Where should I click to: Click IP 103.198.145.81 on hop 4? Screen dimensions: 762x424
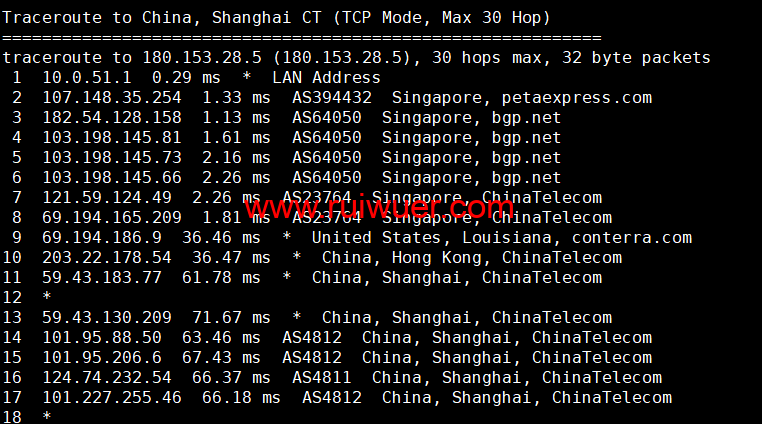click(x=112, y=138)
